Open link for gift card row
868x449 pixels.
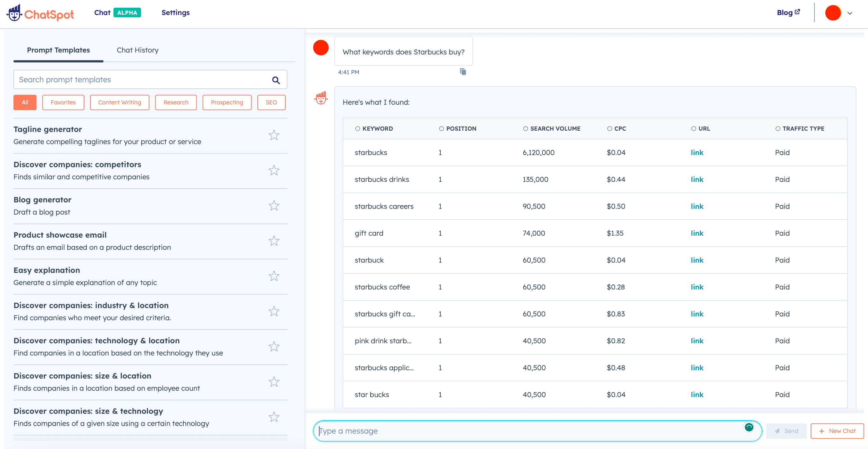pos(697,233)
